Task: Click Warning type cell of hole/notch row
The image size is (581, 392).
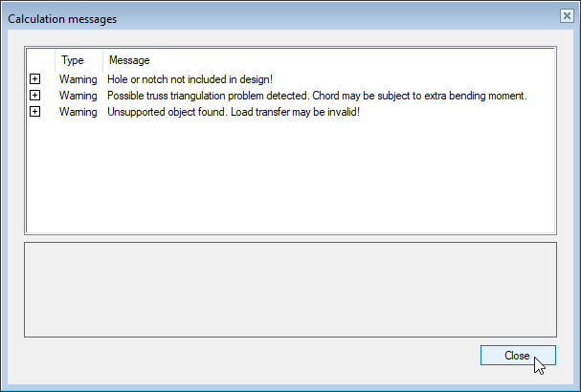Action: coord(78,79)
